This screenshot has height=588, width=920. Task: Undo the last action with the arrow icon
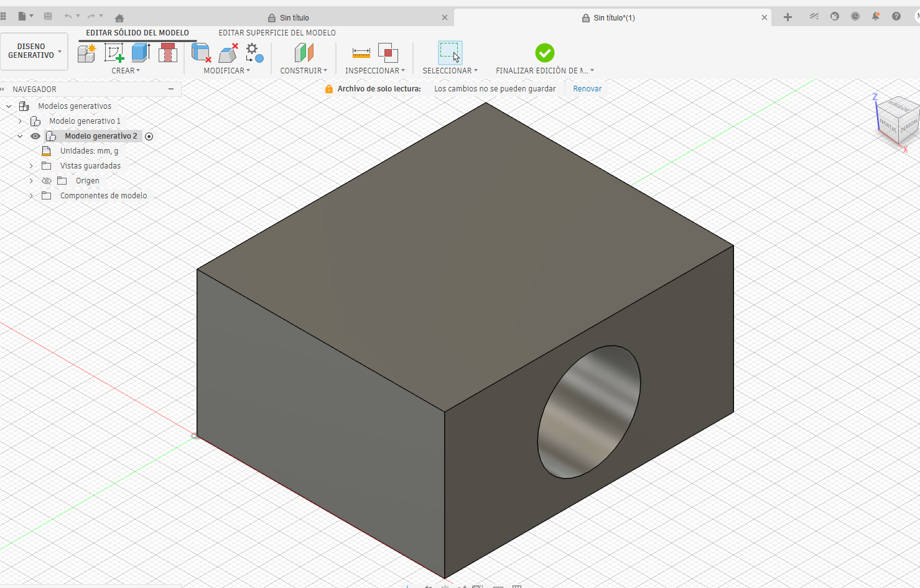click(68, 17)
